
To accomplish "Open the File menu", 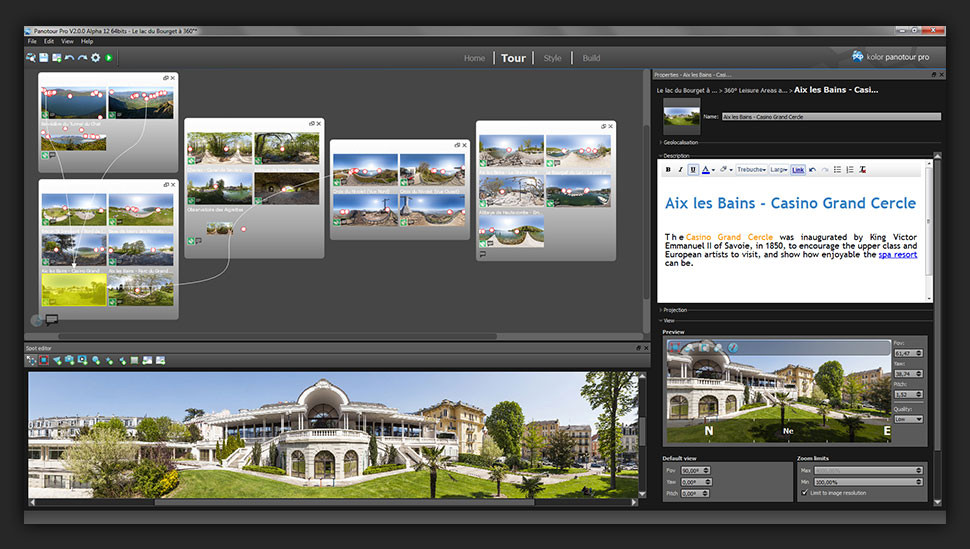I will (32, 41).
